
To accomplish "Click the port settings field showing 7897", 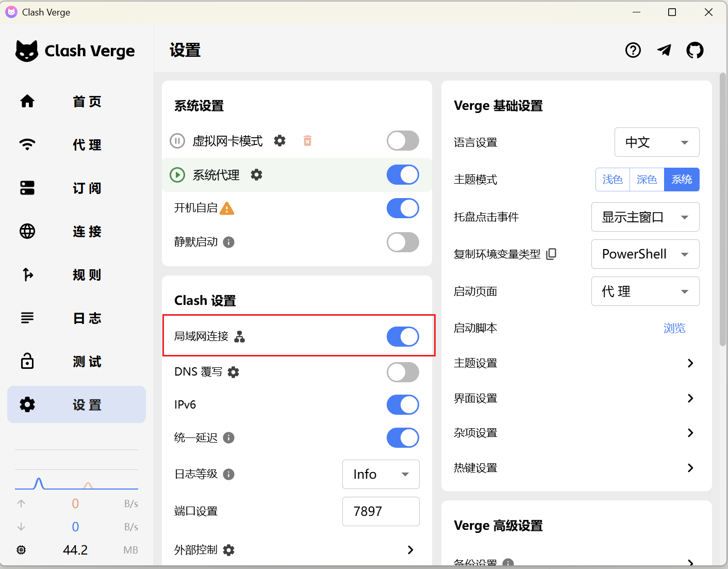I will point(380,511).
